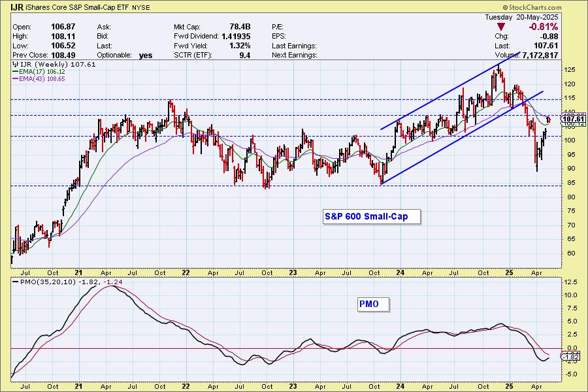Click the 107.61 price tag on right axis
The image size is (588, 392).
click(574, 120)
